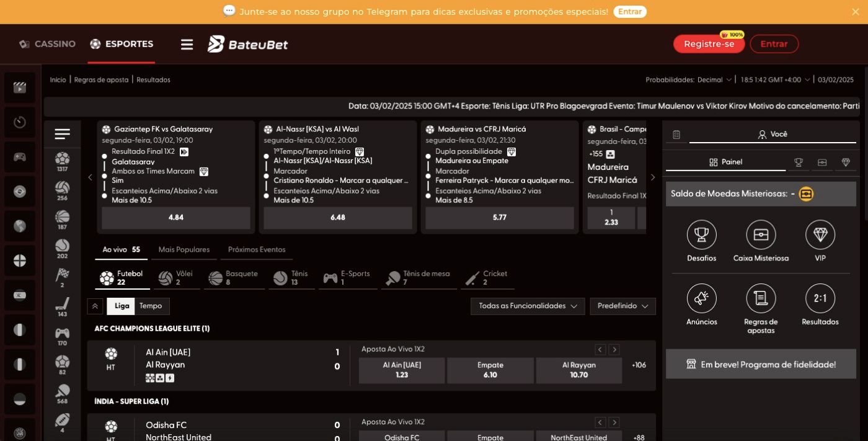The image size is (868, 441).
Task: Open the racing flag sport icon
Action: [x=62, y=278]
